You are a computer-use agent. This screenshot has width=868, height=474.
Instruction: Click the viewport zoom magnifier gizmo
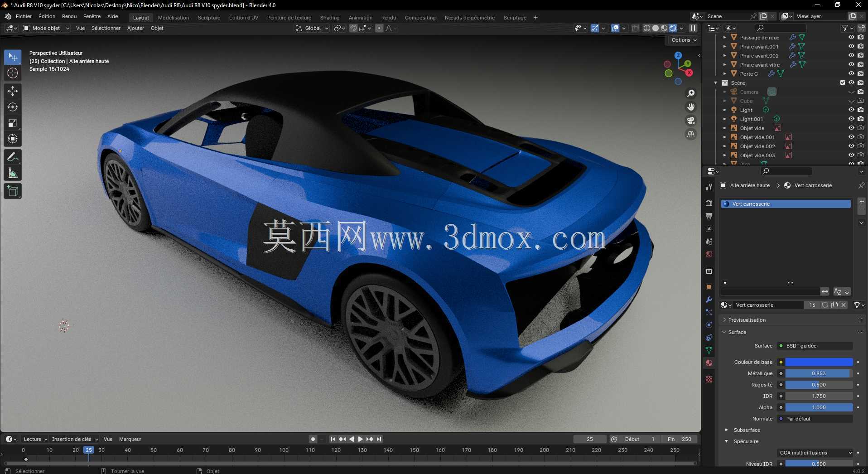point(691,93)
